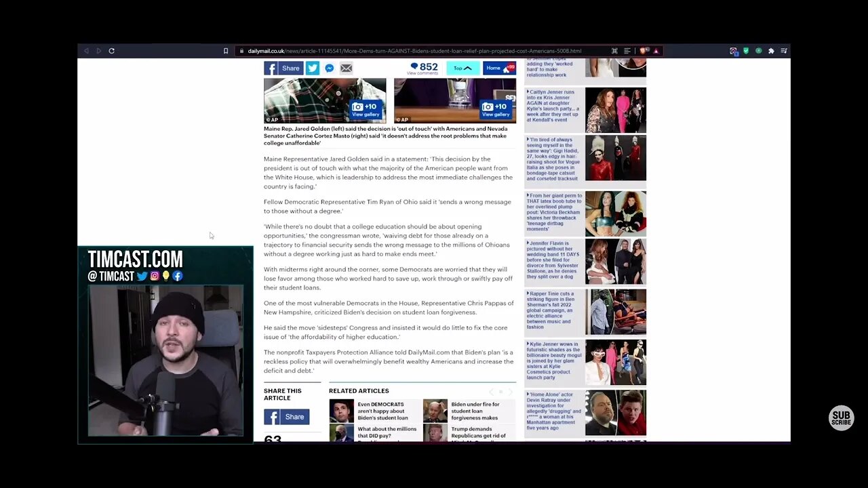Open Victoria Beckham throwback sidebar story
Image resolution: width=868 pixels, height=488 pixels.
point(553,212)
